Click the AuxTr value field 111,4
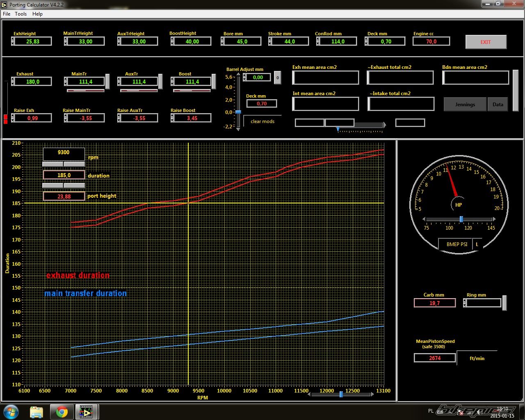Viewport: 525px width, 420px height. click(139, 82)
